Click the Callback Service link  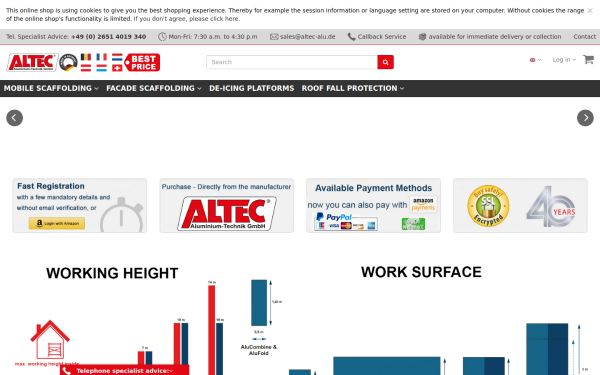pyautogui.click(x=377, y=37)
